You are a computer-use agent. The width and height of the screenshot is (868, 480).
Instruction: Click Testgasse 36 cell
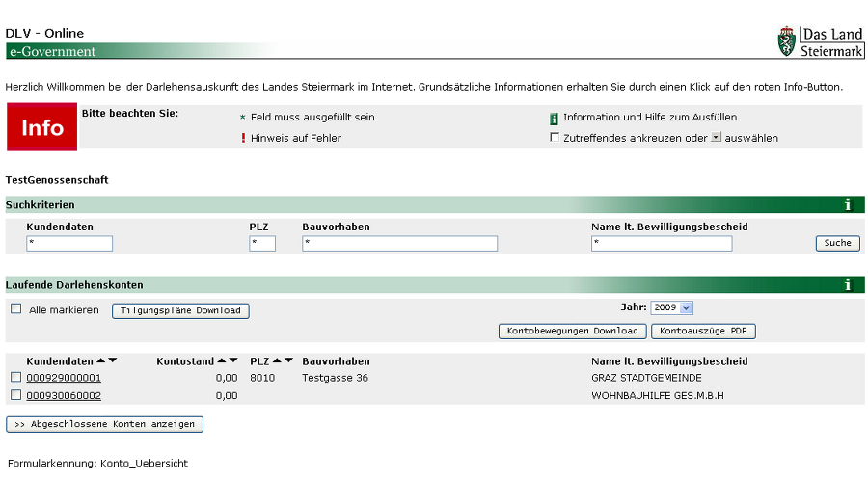pos(335,378)
